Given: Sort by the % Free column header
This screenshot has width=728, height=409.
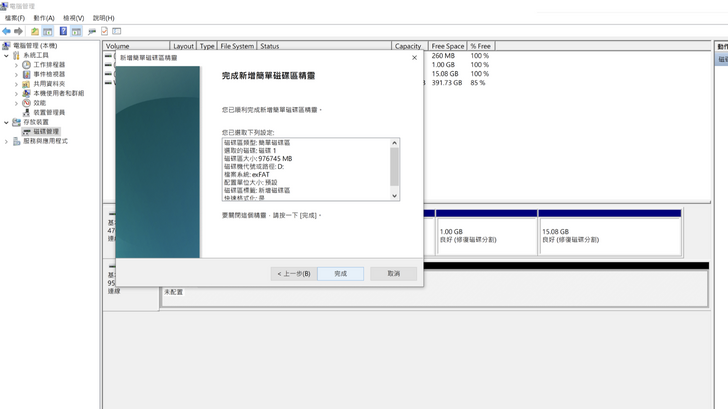Looking at the screenshot, I should 481,46.
